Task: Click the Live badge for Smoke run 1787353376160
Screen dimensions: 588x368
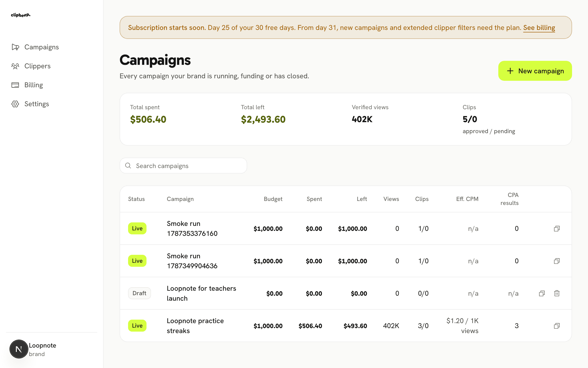Action: pyautogui.click(x=137, y=228)
